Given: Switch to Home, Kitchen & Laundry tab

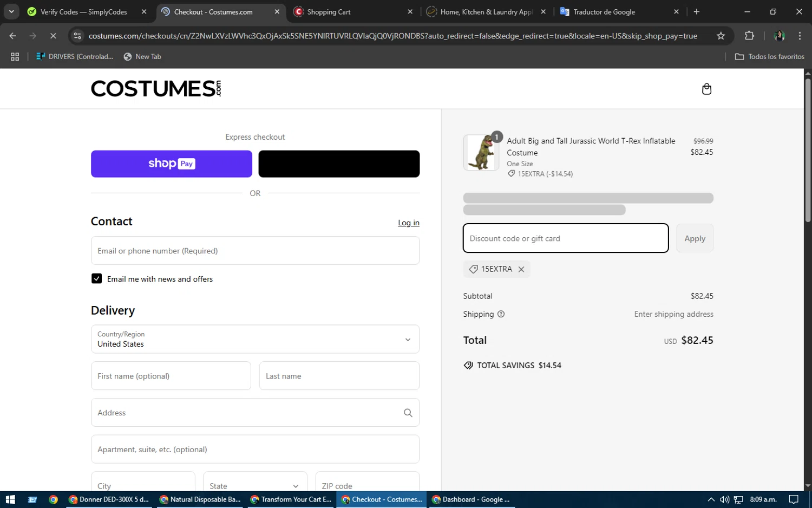Looking at the screenshot, I should point(487,11).
